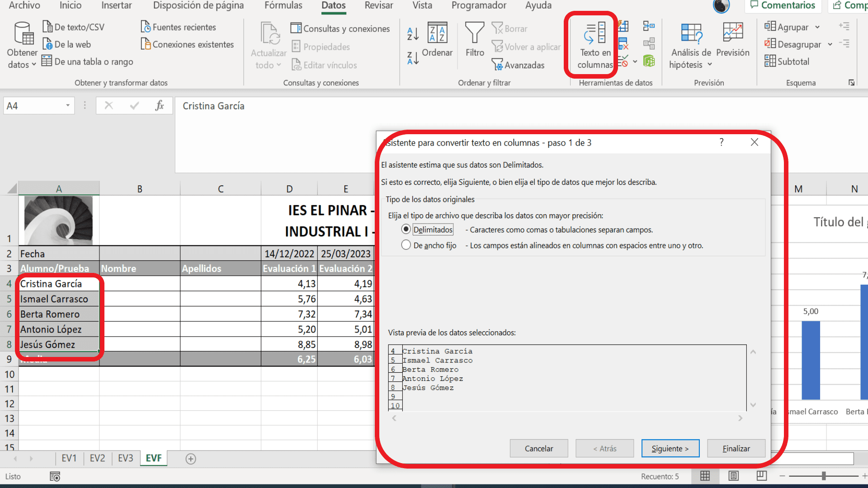Screen dimensions: 868x488
Task: Open Avanzadas filter options
Action: tap(518, 65)
